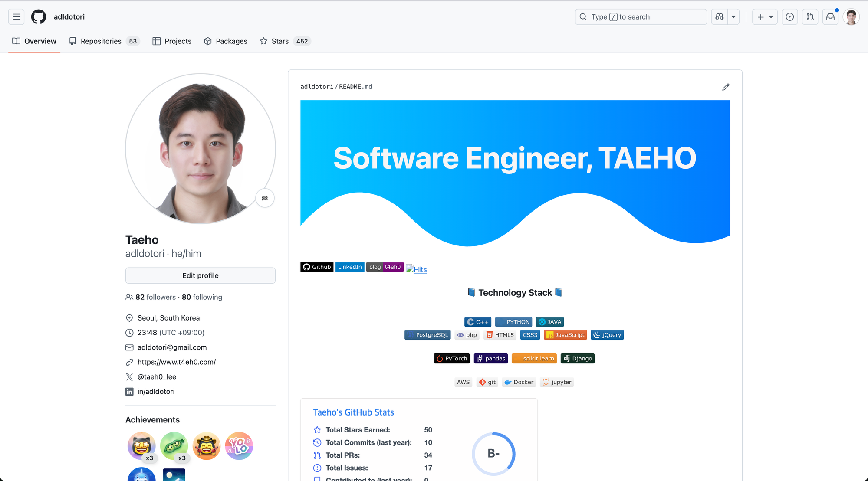Open the create new plus dropdown
868x481 pixels.
point(765,17)
